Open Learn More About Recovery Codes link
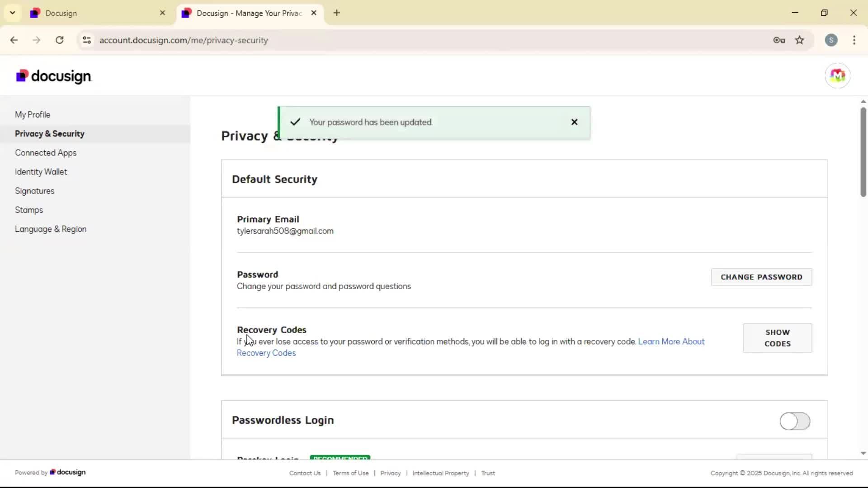Screen dimensions: 868x488 click(x=671, y=342)
